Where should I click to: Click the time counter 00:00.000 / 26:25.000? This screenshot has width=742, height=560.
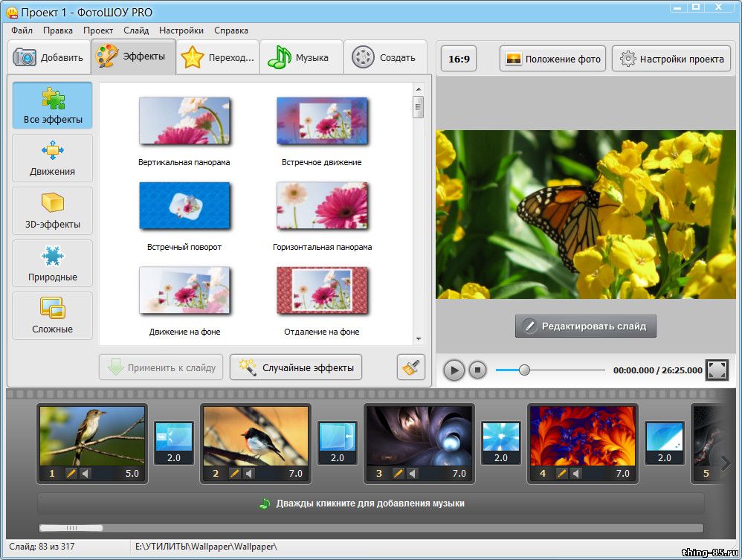658,370
